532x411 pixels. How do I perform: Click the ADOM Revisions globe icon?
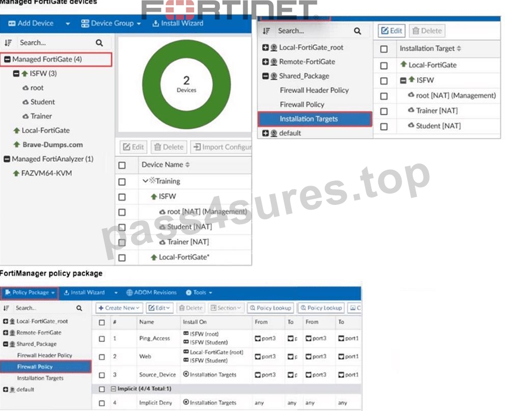click(x=129, y=292)
